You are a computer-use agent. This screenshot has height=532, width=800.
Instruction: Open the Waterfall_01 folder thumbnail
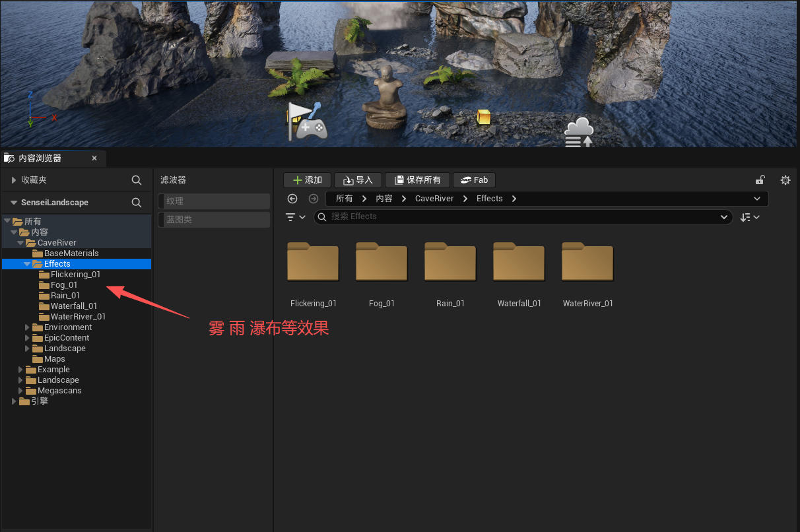(x=519, y=261)
